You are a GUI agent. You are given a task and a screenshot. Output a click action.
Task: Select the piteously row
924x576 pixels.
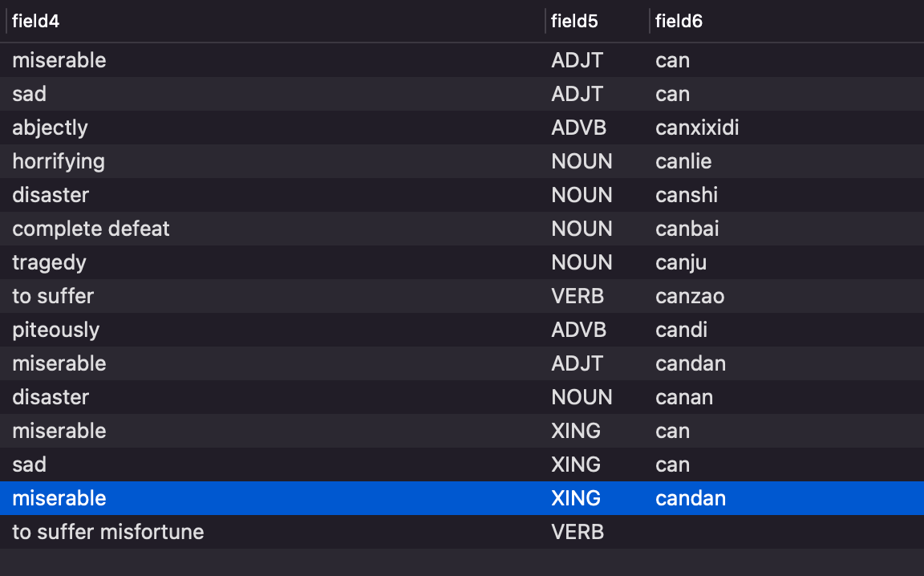(462, 330)
